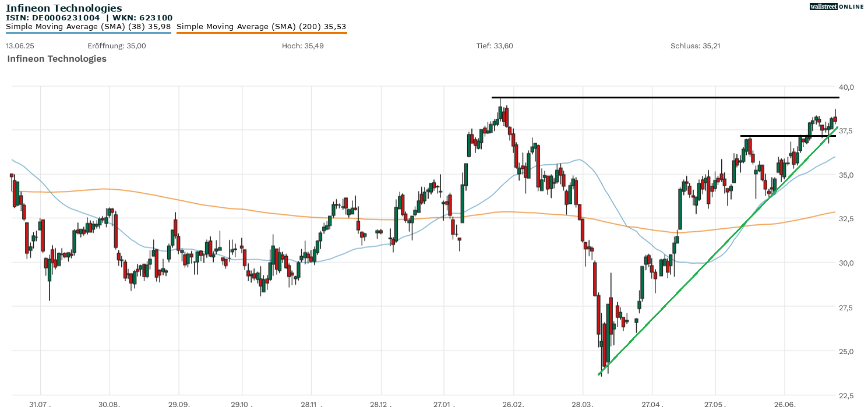Click the 35,0 price axis label
Viewport: 868px width, 407px height.
point(847,175)
